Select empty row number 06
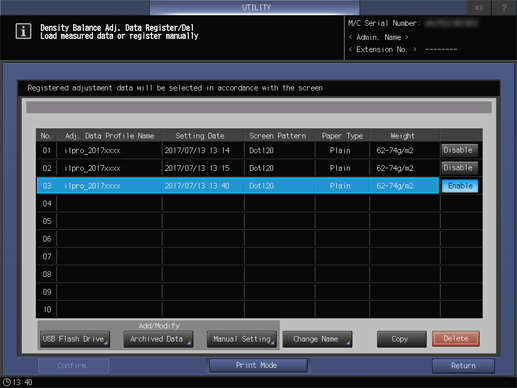This screenshot has height=388, width=517. (x=47, y=239)
